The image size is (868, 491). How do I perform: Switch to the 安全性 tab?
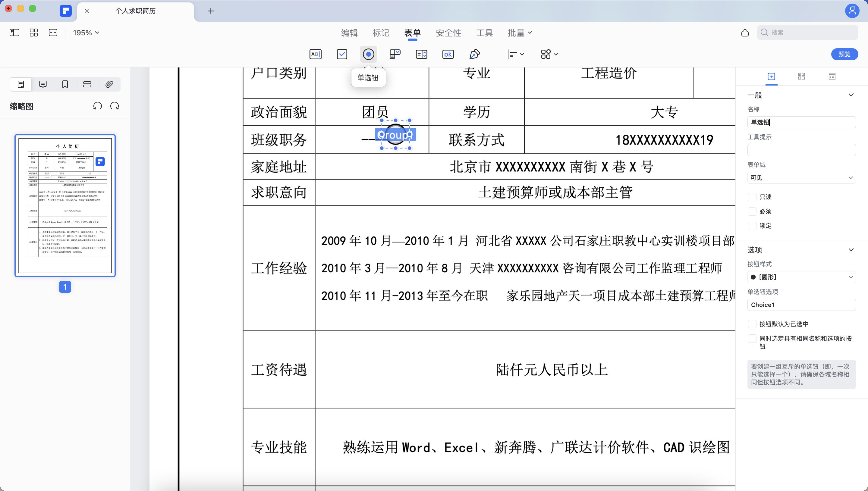point(449,32)
